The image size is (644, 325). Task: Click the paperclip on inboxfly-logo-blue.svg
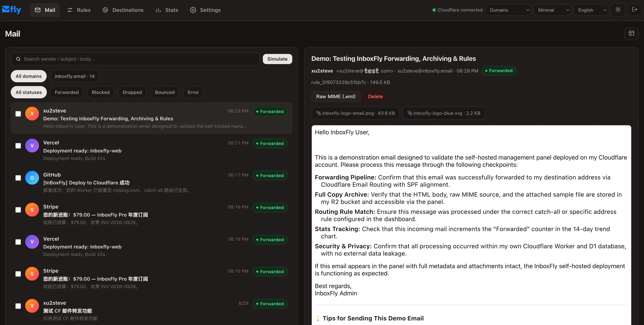click(410, 113)
